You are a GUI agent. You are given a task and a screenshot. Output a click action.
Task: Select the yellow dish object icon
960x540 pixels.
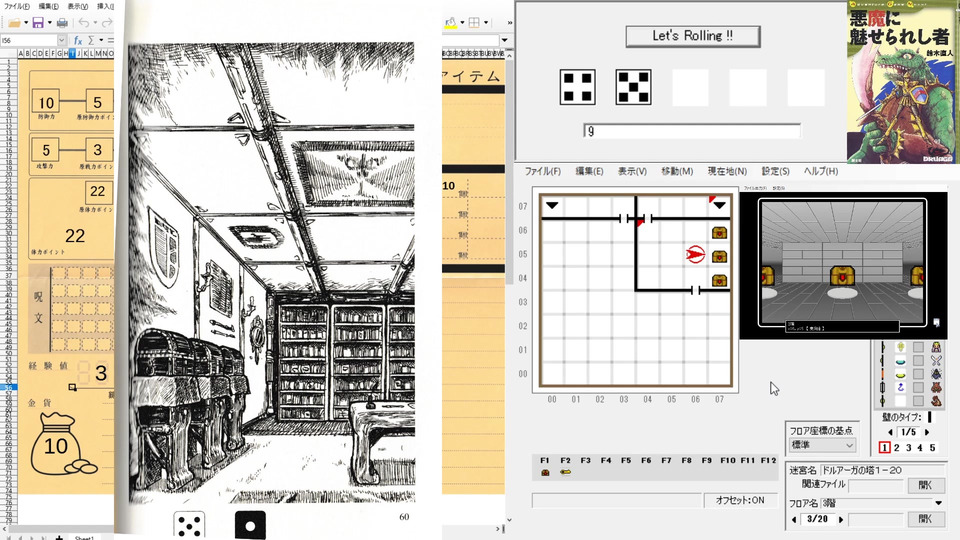tap(901, 375)
